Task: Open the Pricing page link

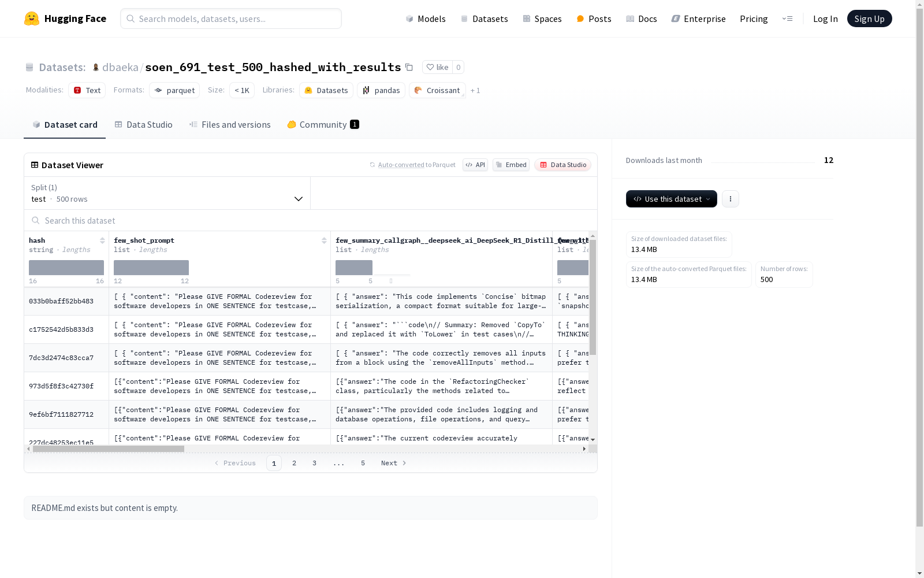Action: [754, 18]
